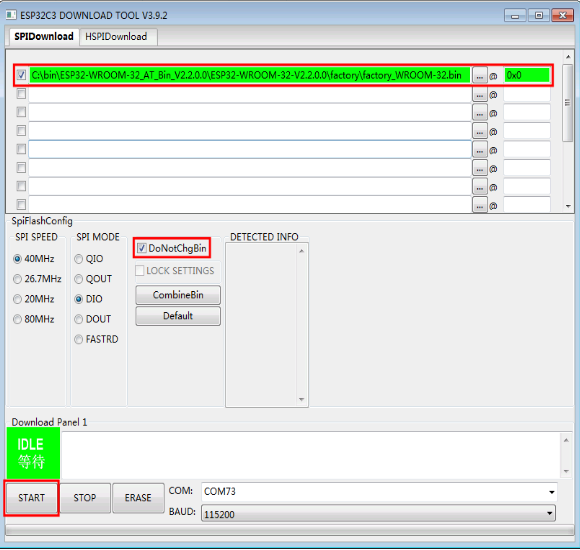
Task: Click the download progress bar
Action: [290, 530]
